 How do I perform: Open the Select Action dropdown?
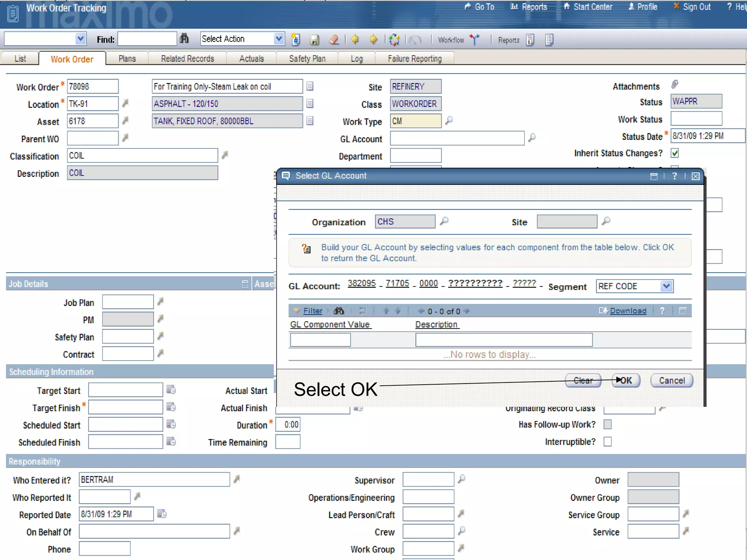tap(279, 39)
